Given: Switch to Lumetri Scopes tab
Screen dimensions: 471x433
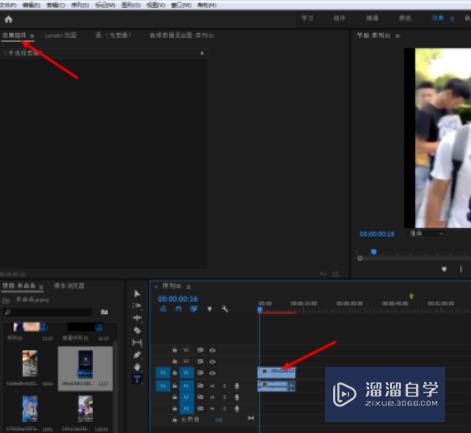Looking at the screenshot, I should (61, 35).
